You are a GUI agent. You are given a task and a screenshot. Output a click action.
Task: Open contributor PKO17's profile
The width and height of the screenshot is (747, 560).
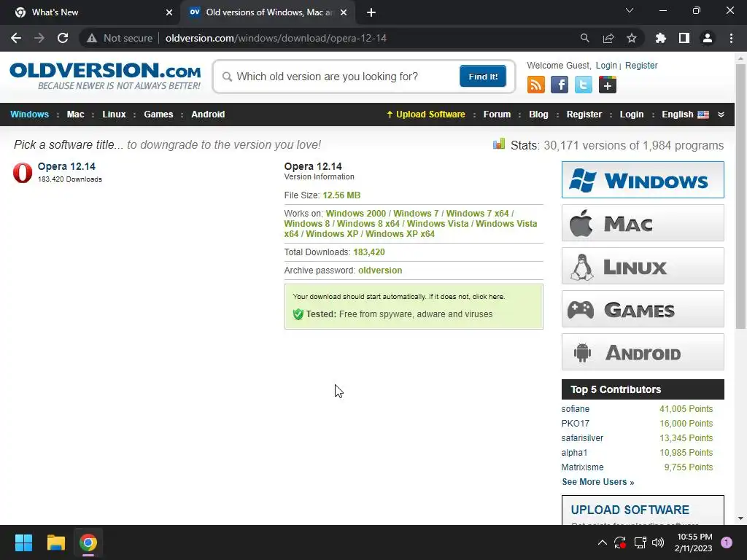coord(575,424)
